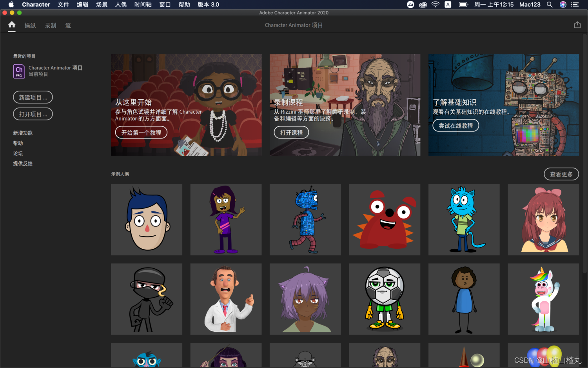
Task: Switch to the 操纵 workspace tab
Action: click(x=30, y=26)
